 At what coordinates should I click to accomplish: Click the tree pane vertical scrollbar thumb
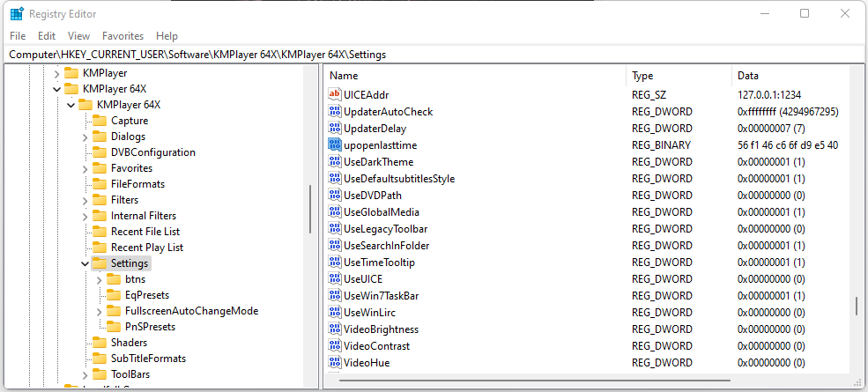click(310, 209)
